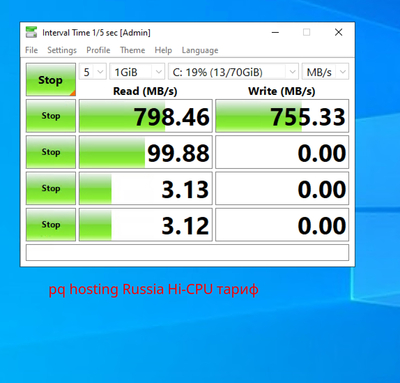Stop the fourth row test (3.12 read)
The width and height of the screenshot is (400, 383).
coord(51,224)
